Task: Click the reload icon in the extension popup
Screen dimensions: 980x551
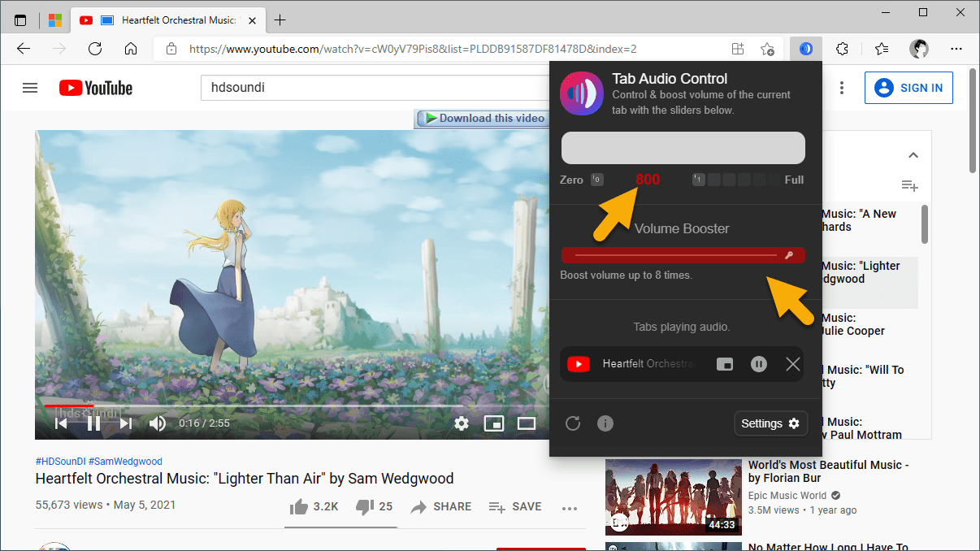Action: 573,423
